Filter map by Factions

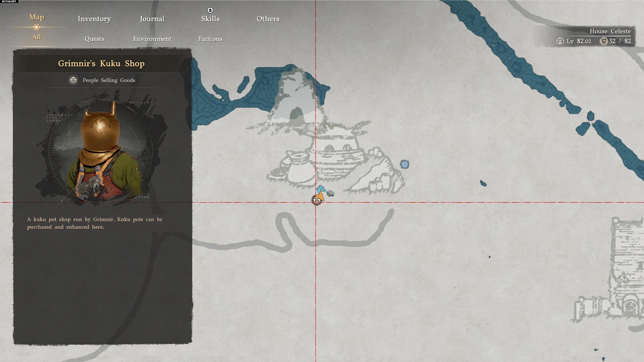point(210,39)
